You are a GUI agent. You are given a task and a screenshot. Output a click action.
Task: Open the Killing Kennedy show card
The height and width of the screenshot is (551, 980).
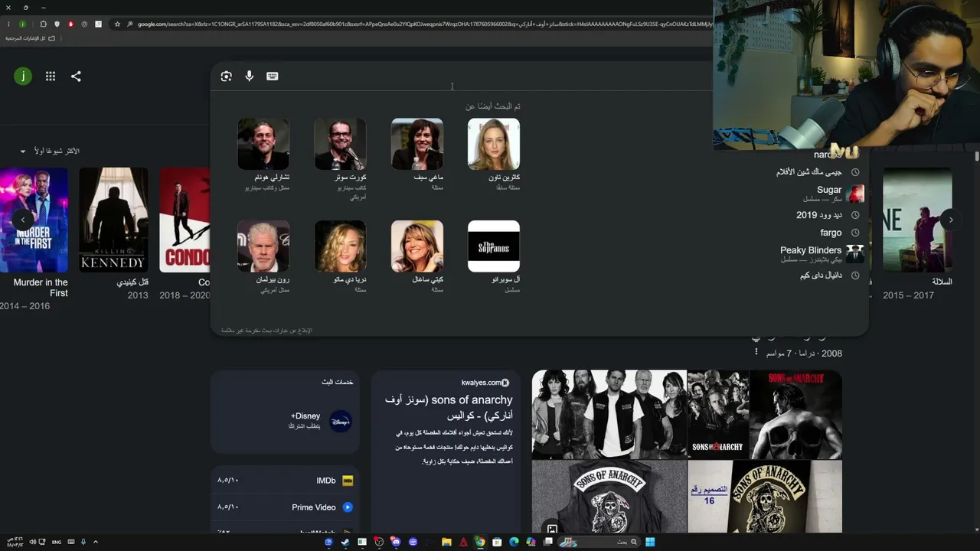pos(113,234)
